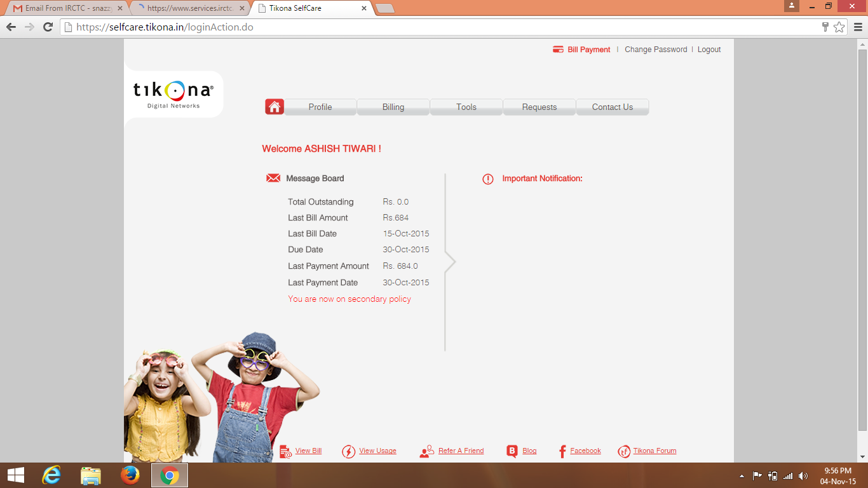Go to the Requests menu tab
Screen dimensions: 868x488
[539, 107]
